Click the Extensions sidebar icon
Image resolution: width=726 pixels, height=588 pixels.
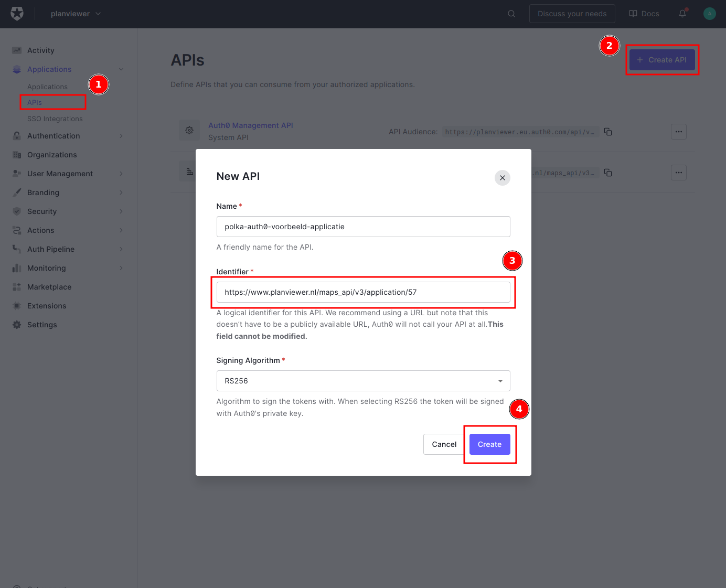[x=16, y=306]
